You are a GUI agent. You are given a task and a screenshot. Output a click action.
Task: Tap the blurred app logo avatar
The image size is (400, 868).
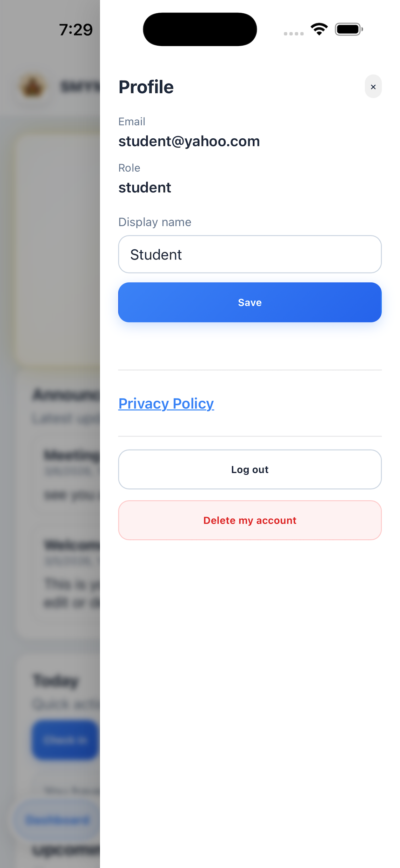[x=32, y=87]
